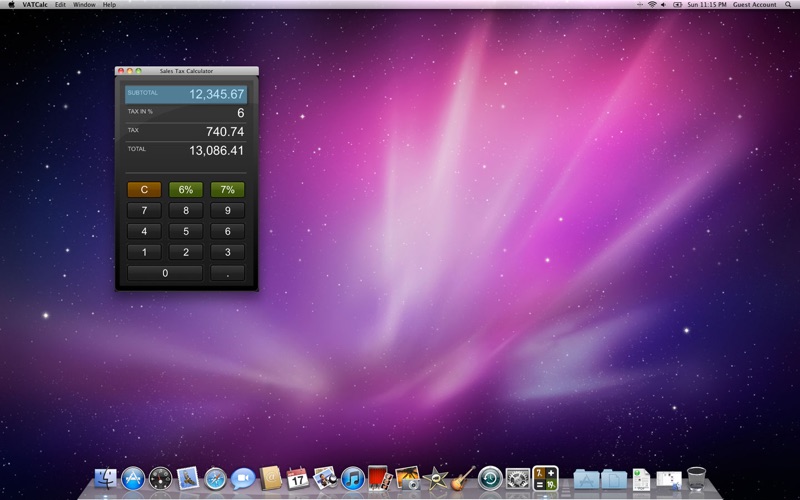Tap the wide 0 key

pos(165,273)
